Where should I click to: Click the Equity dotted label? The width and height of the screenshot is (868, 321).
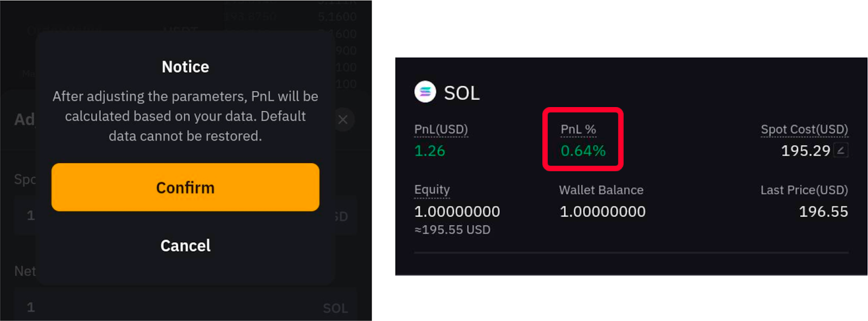(x=432, y=190)
